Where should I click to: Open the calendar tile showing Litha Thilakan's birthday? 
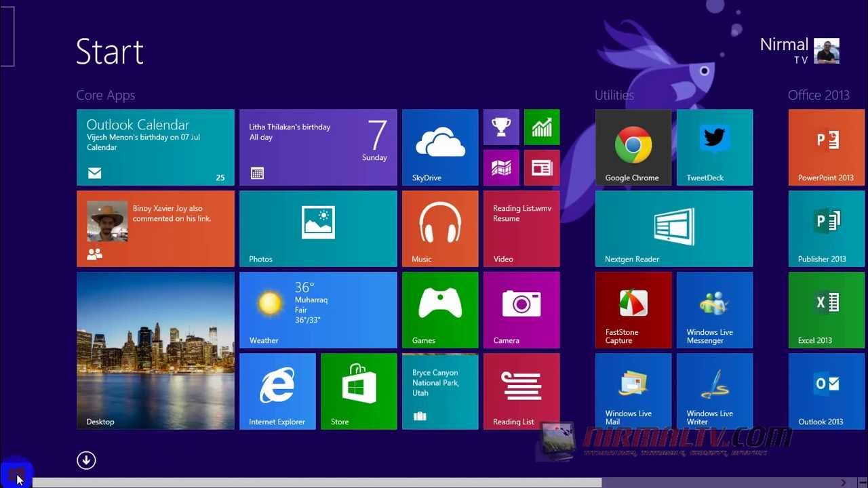pos(318,147)
